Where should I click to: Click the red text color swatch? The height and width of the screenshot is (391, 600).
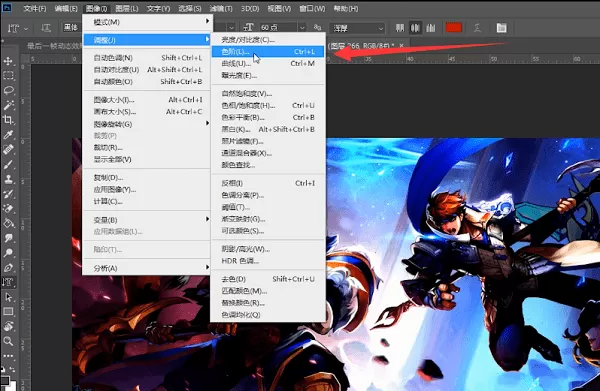pos(454,28)
